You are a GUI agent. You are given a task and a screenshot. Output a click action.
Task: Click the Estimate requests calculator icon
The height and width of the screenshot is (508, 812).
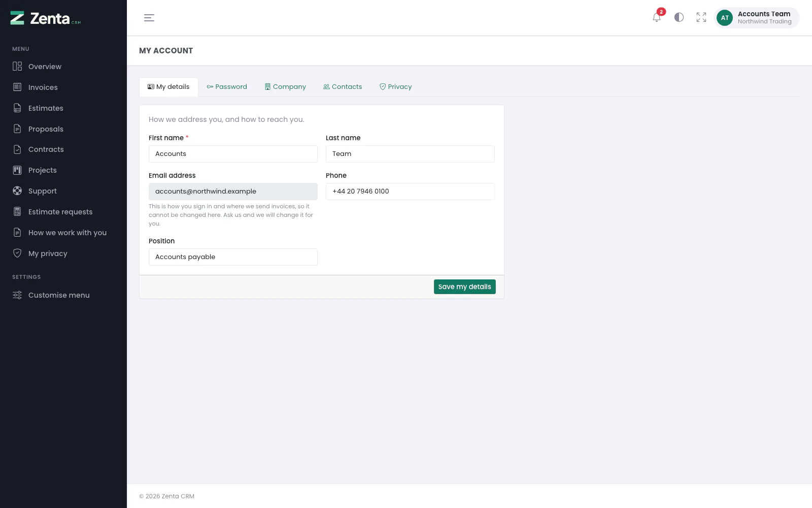17,211
